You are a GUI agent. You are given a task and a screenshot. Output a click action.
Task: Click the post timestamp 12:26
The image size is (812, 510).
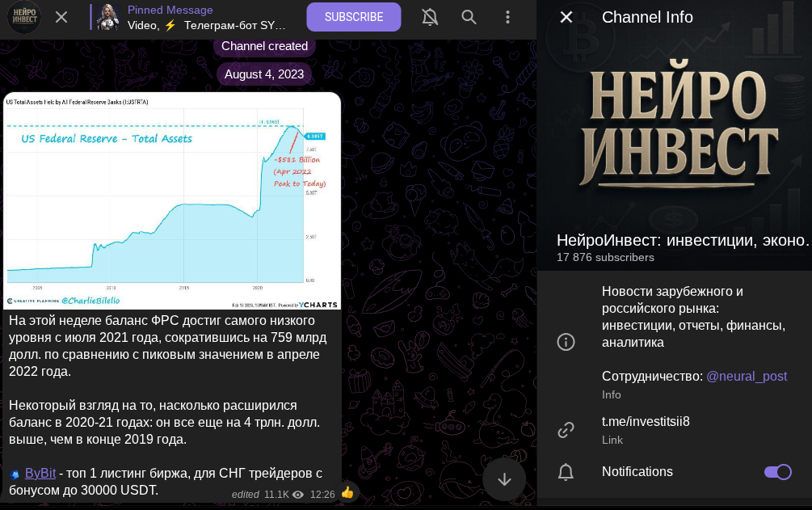[322, 495]
